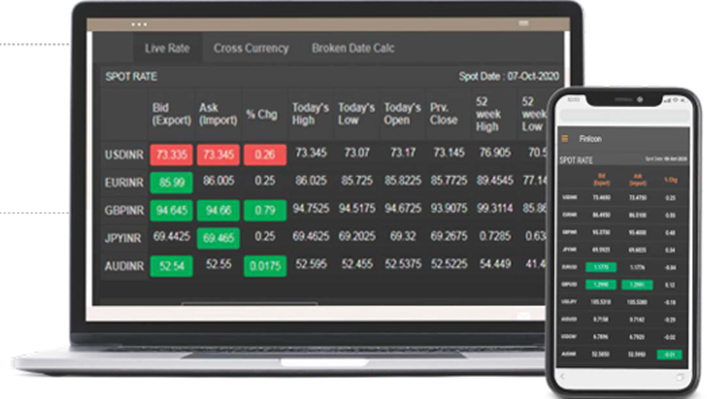707x399 pixels.
Task: Click the Today's Open column header
Action: pyautogui.click(x=402, y=114)
